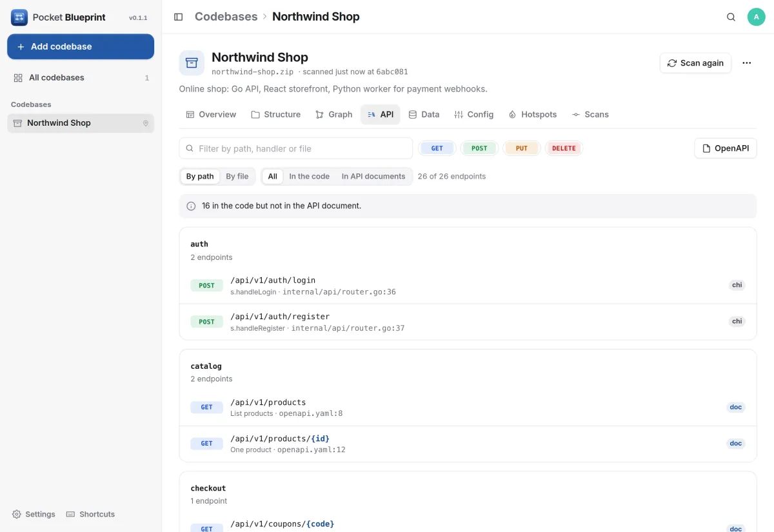This screenshot has height=532, width=774.
Task: Open the /api/v1/auth/login endpoint
Action: (x=468, y=286)
